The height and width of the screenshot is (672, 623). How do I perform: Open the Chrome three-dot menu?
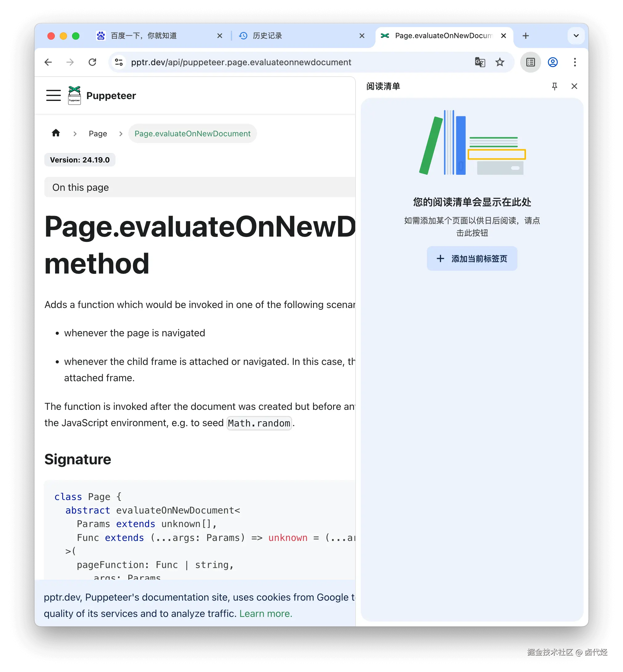[575, 62]
